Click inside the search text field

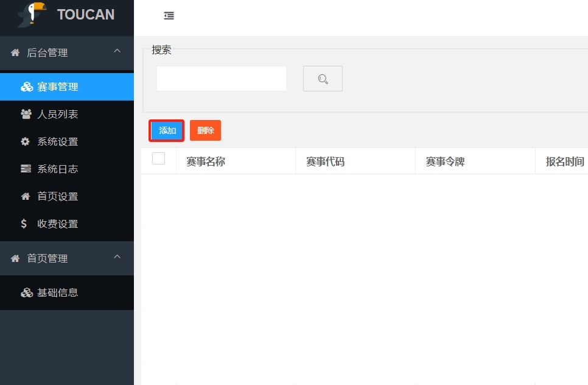222,79
